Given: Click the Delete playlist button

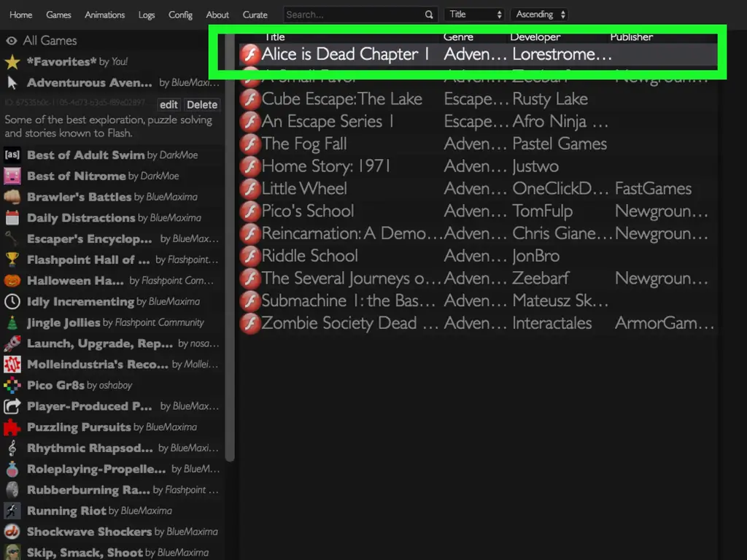Looking at the screenshot, I should [x=202, y=105].
